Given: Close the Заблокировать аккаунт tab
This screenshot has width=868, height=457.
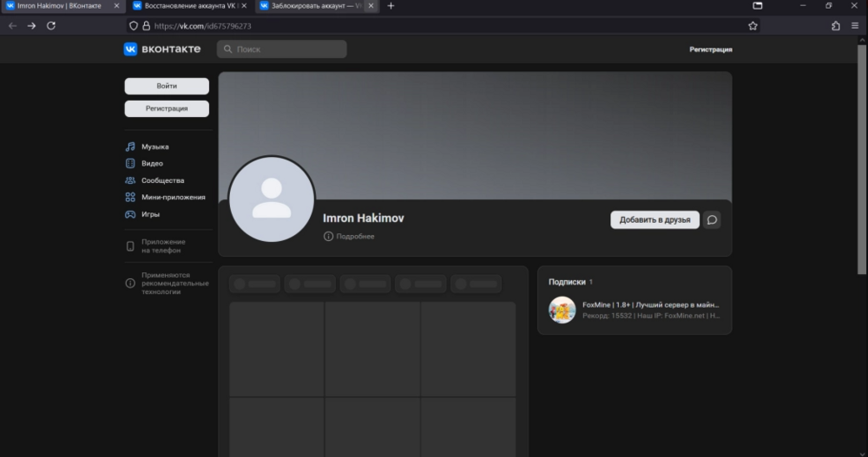Looking at the screenshot, I should point(371,5).
